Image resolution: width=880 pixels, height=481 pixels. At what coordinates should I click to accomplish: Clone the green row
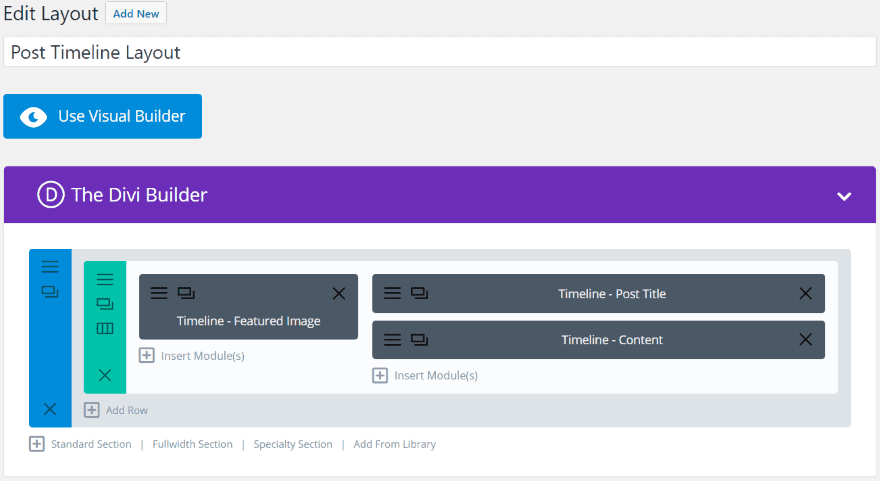(105, 304)
